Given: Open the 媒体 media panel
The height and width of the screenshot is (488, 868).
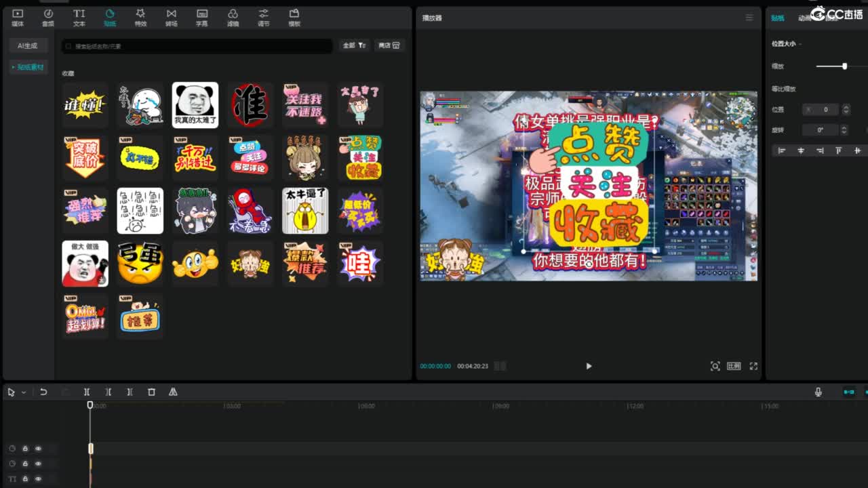Looking at the screenshot, I should (18, 18).
